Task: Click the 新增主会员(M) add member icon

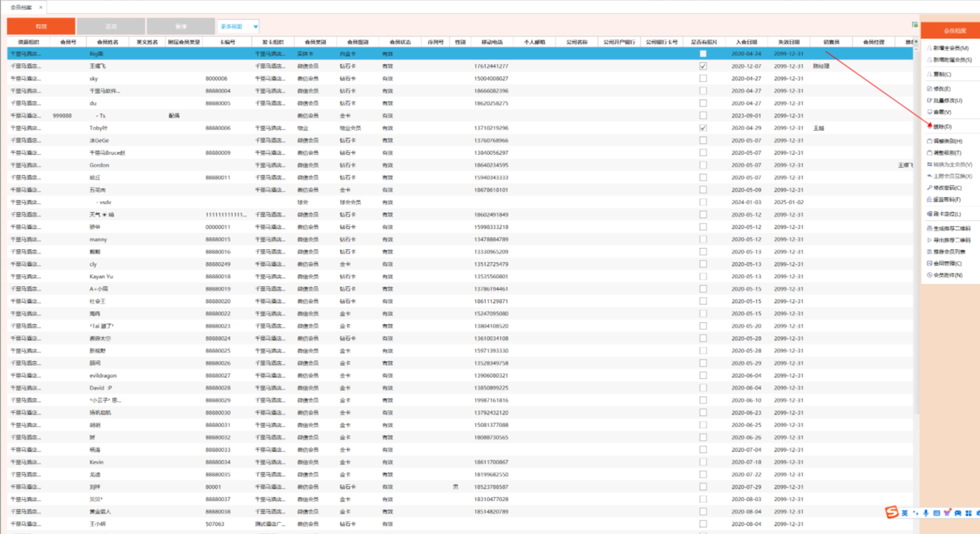Action: pos(929,48)
